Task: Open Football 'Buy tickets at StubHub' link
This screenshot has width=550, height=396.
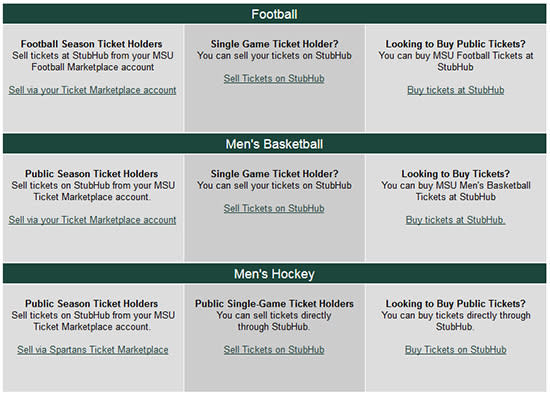Action: point(455,90)
